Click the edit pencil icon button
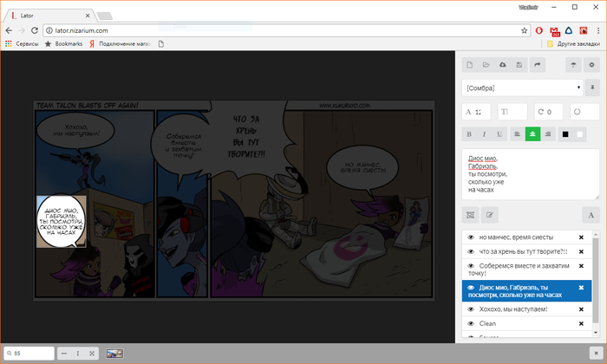Image resolution: width=607 pixels, height=364 pixels. pos(490,215)
